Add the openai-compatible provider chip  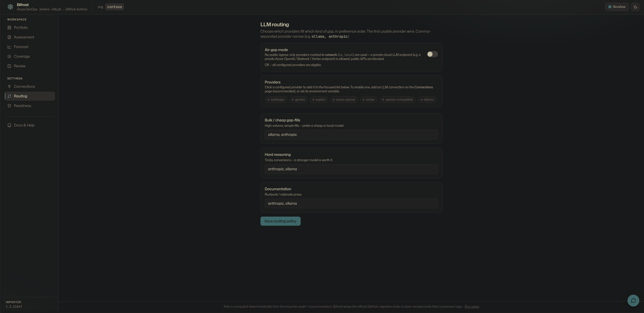click(398, 100)
